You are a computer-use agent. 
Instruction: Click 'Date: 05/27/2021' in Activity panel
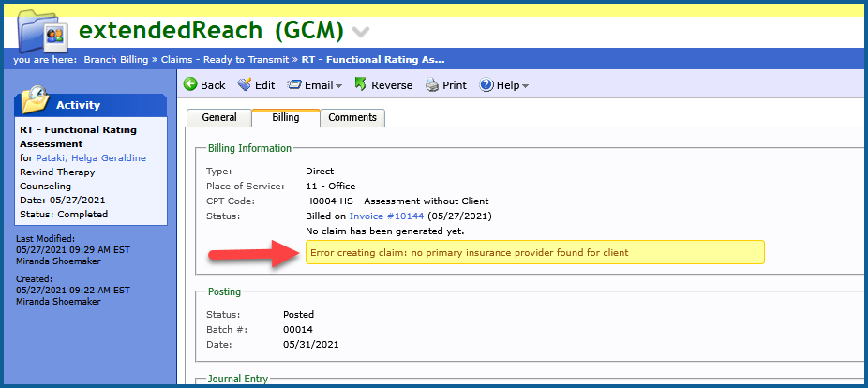63,201
